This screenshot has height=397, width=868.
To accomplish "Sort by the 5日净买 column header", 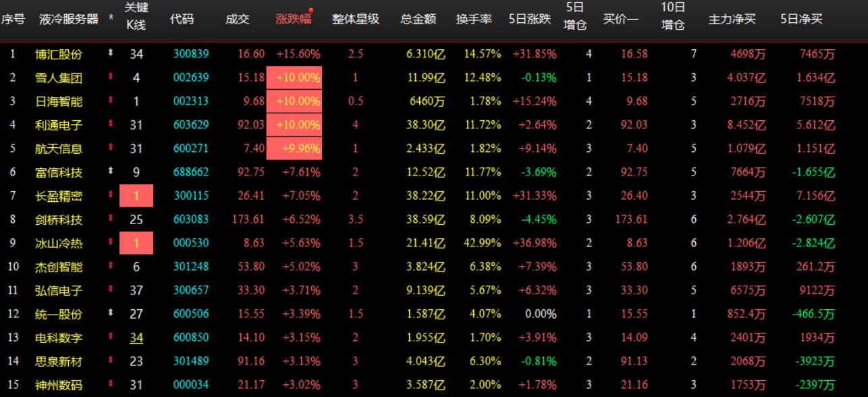I will pos(801,19).
